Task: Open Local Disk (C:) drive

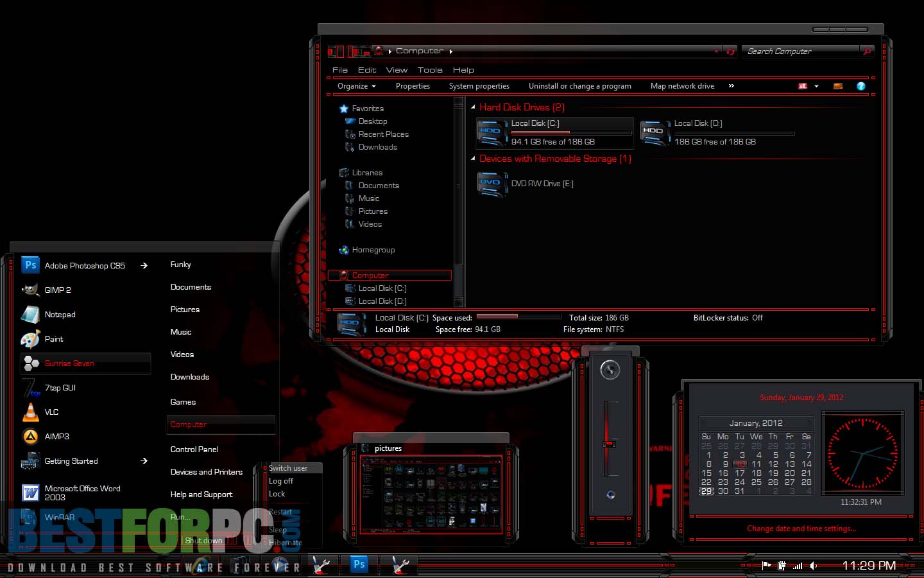Action: click(x=554, y=132)
